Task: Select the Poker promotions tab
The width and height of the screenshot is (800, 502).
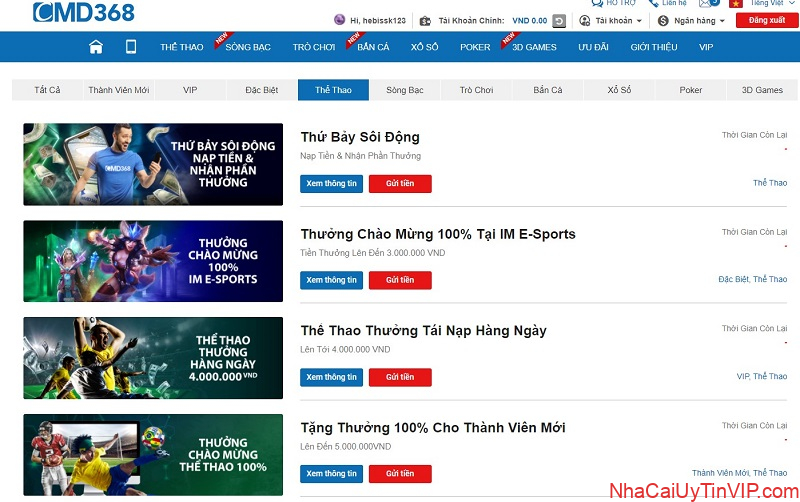Action: (690, 90)
